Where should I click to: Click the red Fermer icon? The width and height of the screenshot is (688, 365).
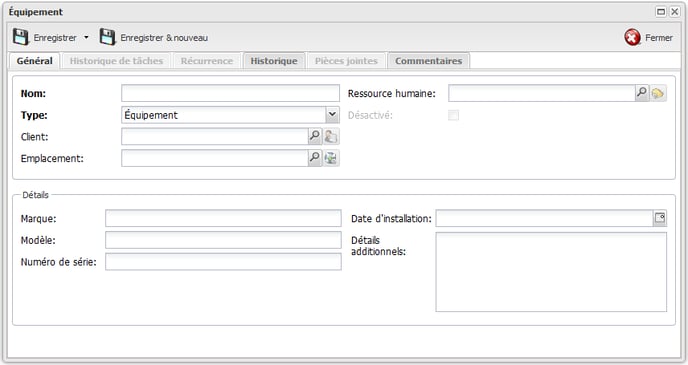(x=632, y=38)
